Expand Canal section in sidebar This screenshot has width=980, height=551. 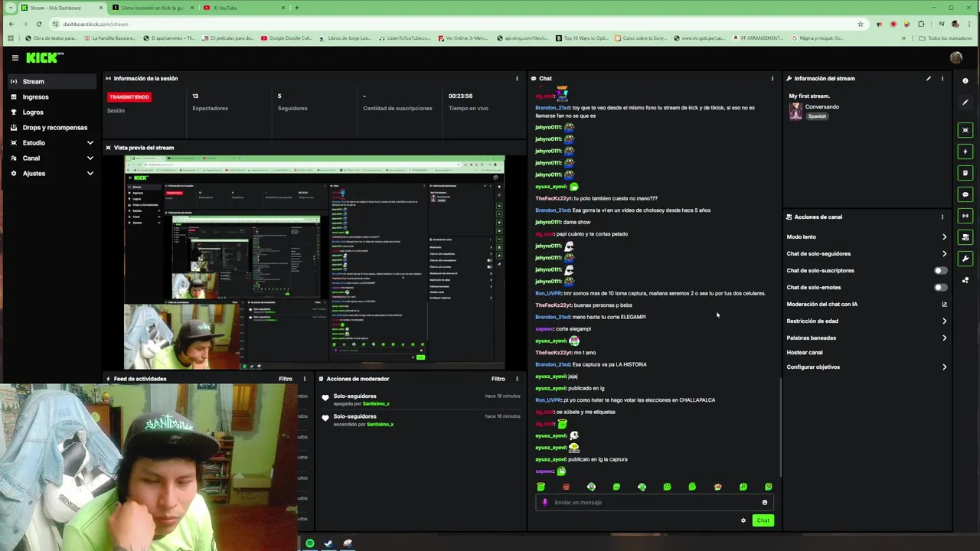click(90, 158)
